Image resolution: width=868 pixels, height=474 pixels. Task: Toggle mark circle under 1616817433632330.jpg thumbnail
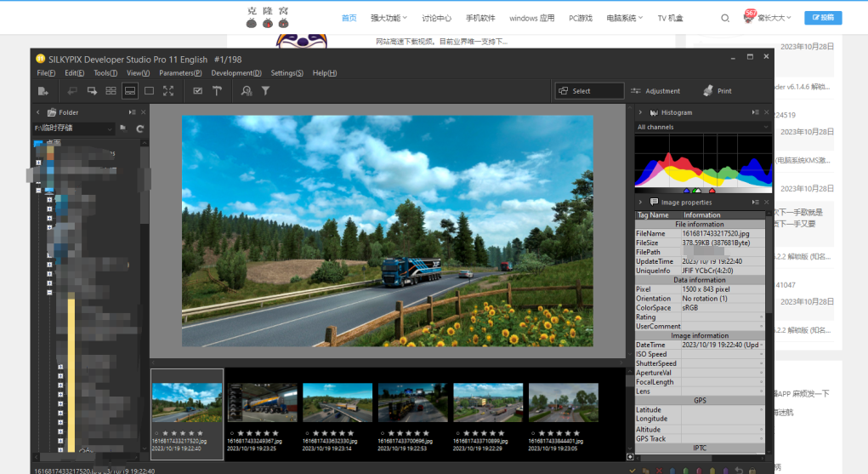click(307, 433)
